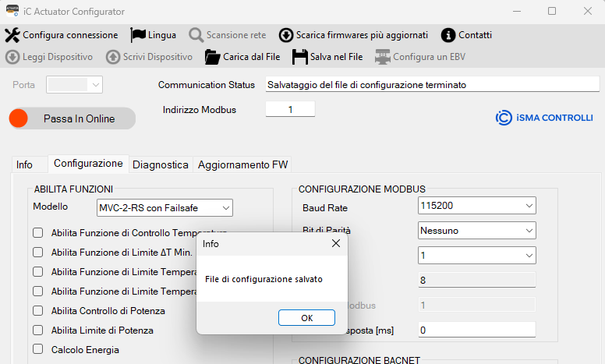Switch to the Diagnostica tab
Screen dimensions: 605x364
click(x=161, y=165)
